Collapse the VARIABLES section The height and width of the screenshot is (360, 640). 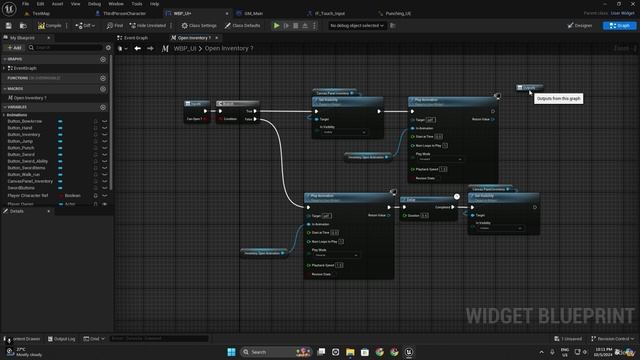pyautogui.click(x=5, y=107)
